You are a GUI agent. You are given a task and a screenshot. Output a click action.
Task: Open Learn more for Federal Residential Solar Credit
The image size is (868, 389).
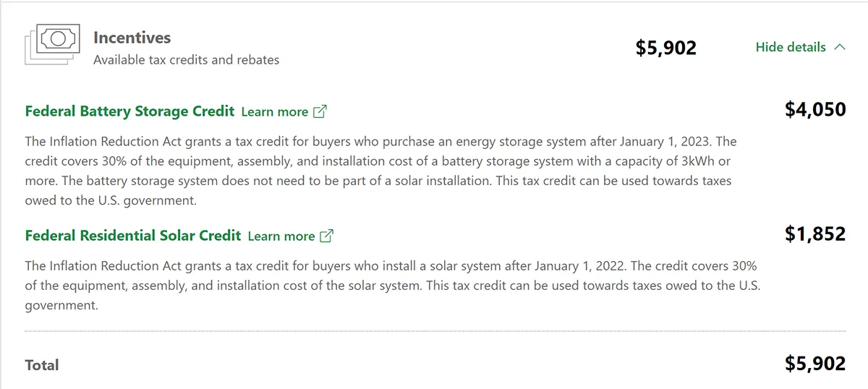point(281,236)
